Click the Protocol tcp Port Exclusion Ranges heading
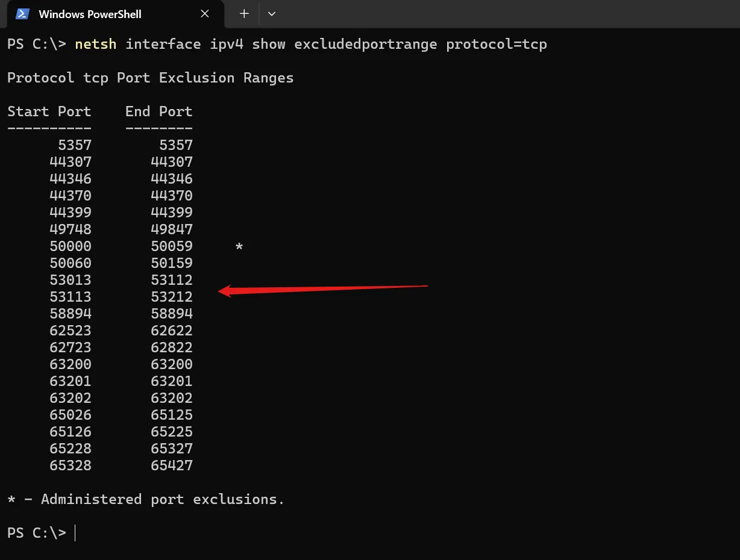 150,78
